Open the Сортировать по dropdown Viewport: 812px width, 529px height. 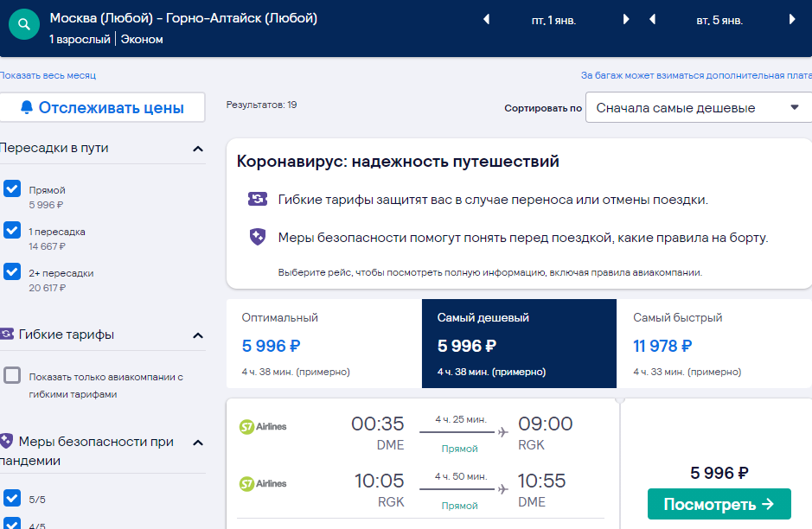pos(698,108)
